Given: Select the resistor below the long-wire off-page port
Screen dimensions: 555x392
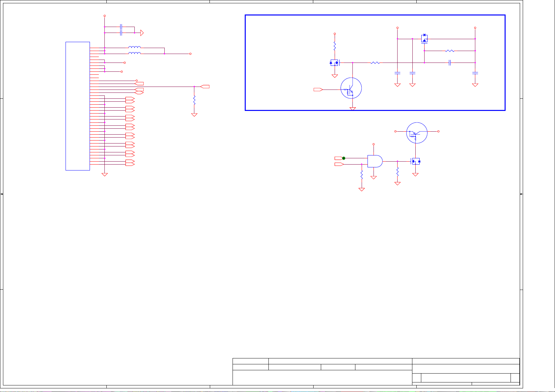Looking at the screenshot, I should point(194,100).
